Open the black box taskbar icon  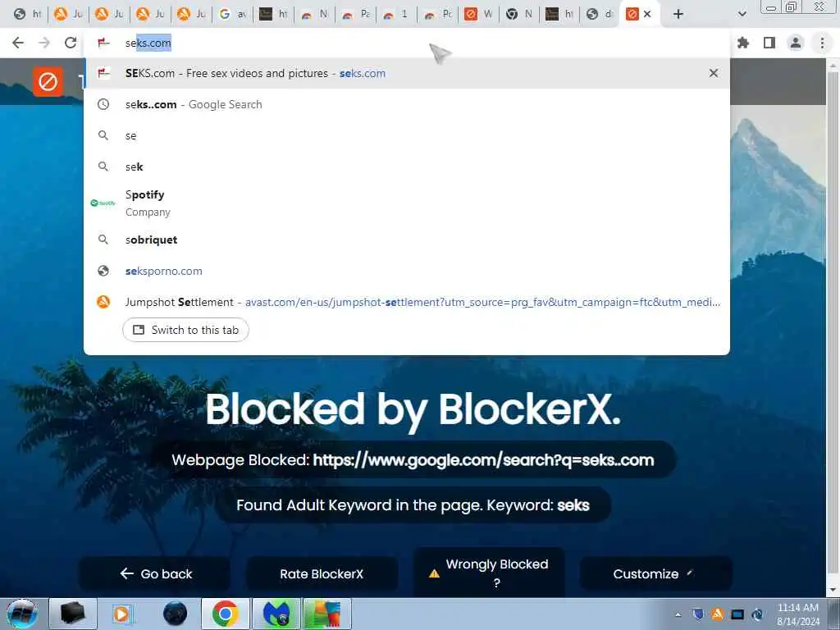[72, 614]
